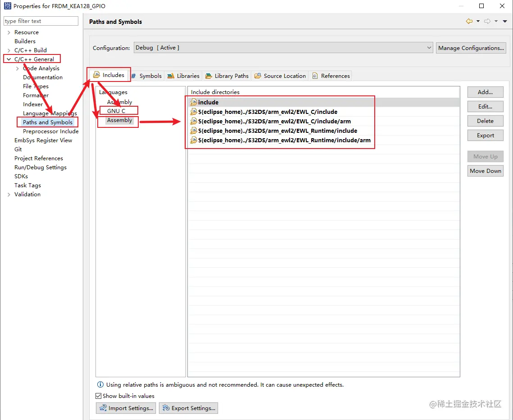The width and height of the screenshot is (513, 420).
Task: Click the Delete button
Action: 485,121
